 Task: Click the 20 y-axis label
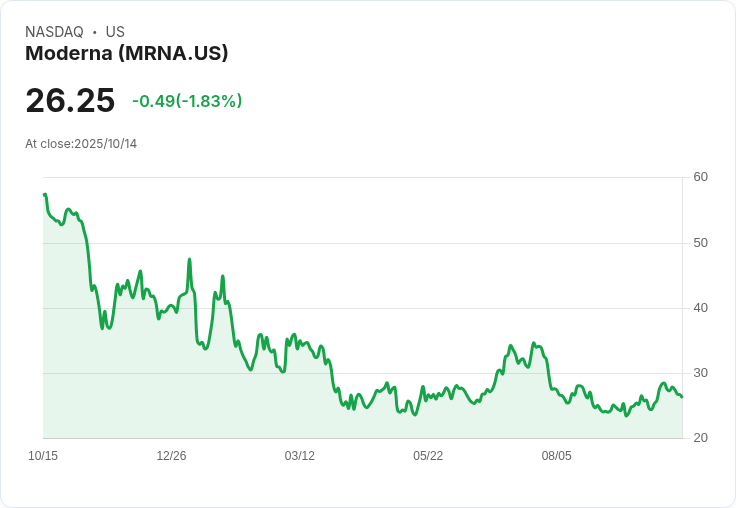click(x=700, y=438)
